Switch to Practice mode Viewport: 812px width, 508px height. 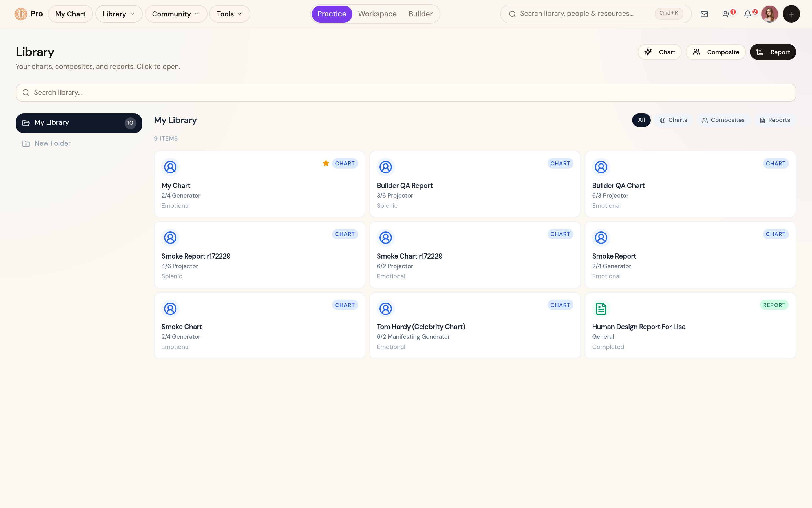coord(332,14)
